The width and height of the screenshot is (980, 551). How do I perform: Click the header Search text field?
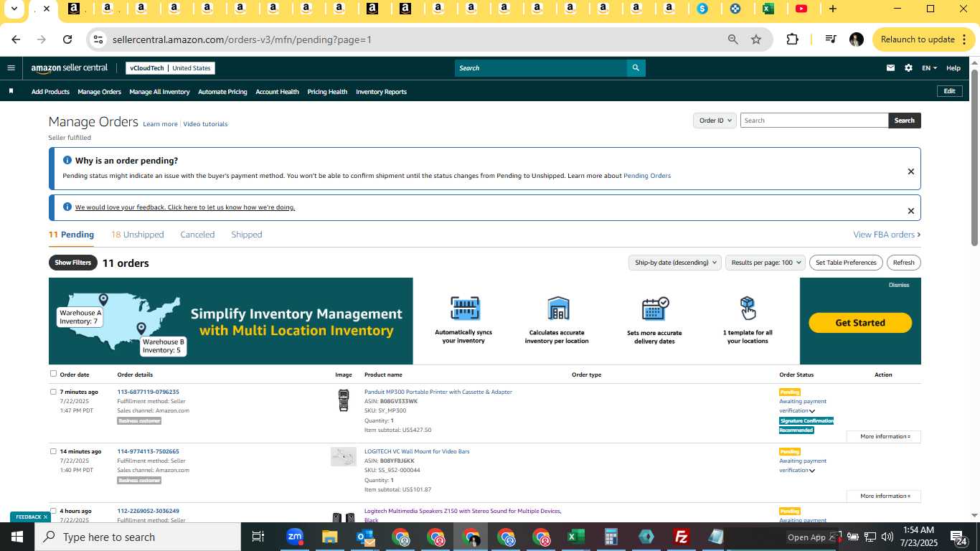541,68
